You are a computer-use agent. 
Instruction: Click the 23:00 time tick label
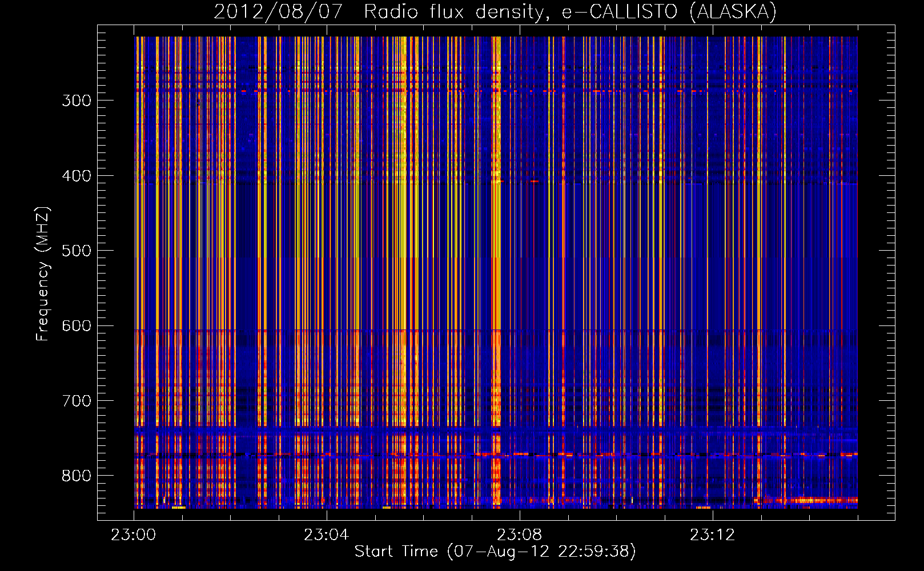pyautogui.click(x=134, y=535)
